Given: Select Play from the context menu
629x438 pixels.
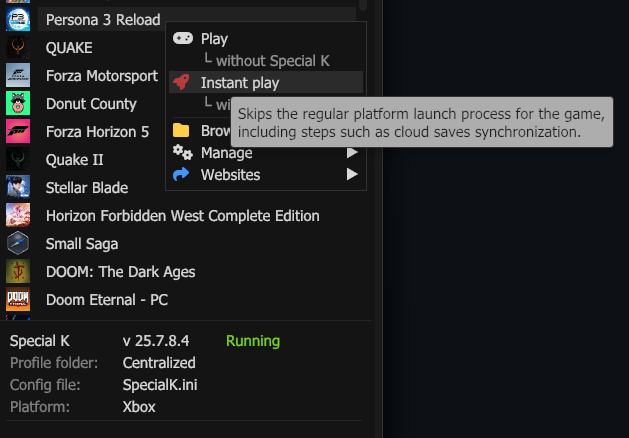Looking at the screenshot, I should click(214, 39).
